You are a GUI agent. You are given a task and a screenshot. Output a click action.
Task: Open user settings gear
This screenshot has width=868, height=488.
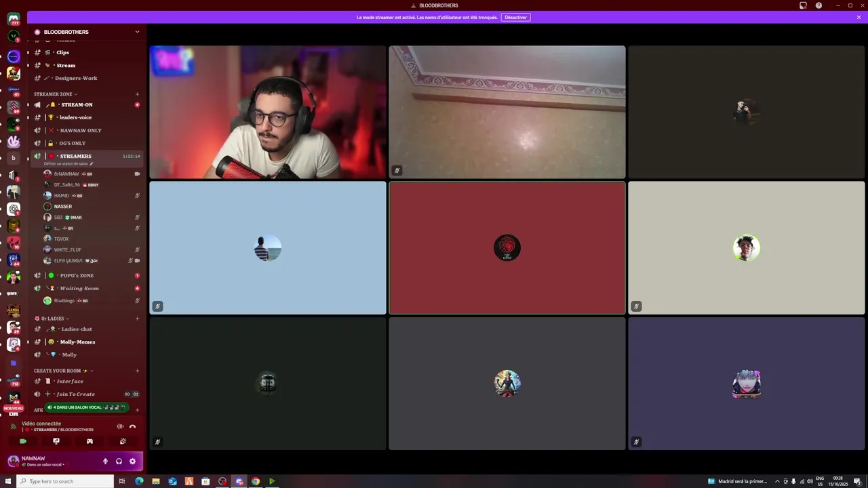pyautogui.click(x=132, y=461)
